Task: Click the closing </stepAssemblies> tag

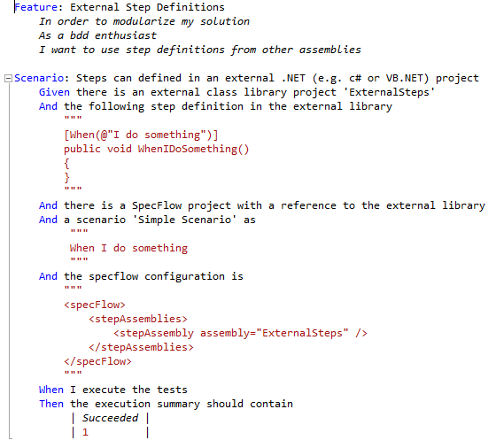Action: (141, 347)
